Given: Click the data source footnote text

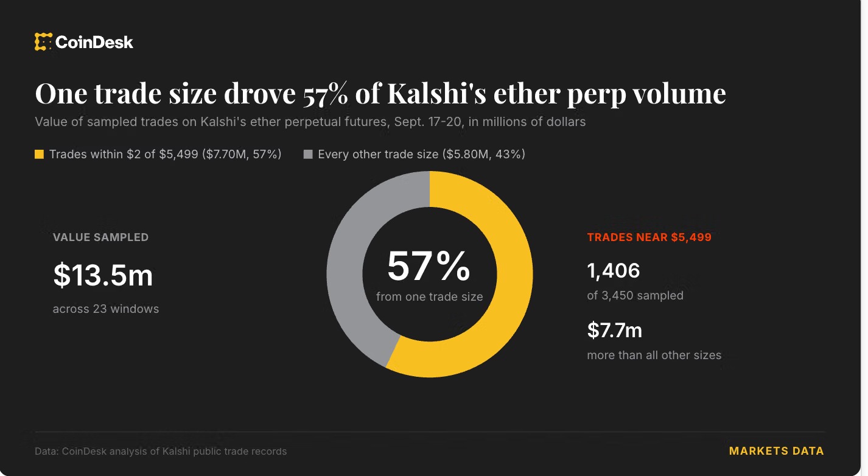Looking at the screenshot, I should pos(161,452).
